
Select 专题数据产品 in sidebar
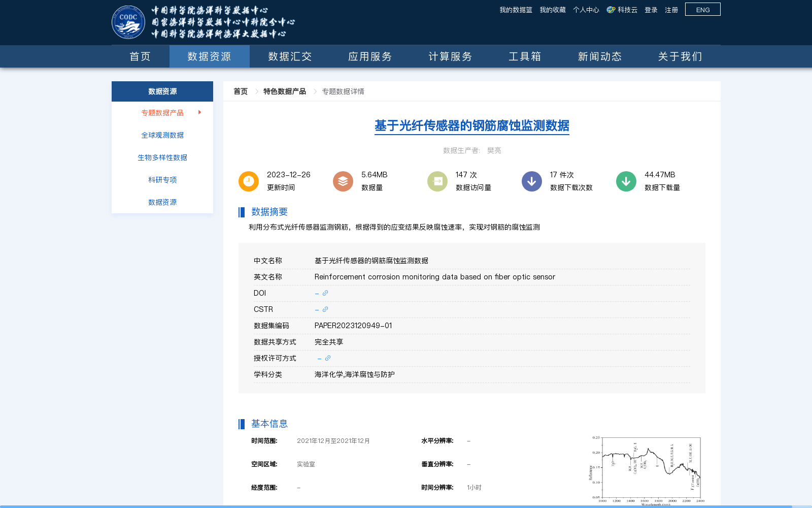[x=162, y=113]
